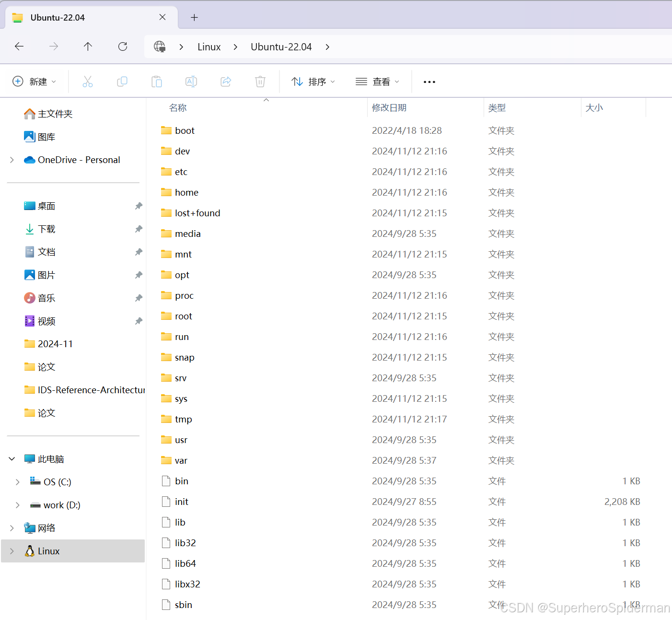Click the Paste clipboard icon
The height and width of the screenshot is (620, 672).
pos(157,82)
